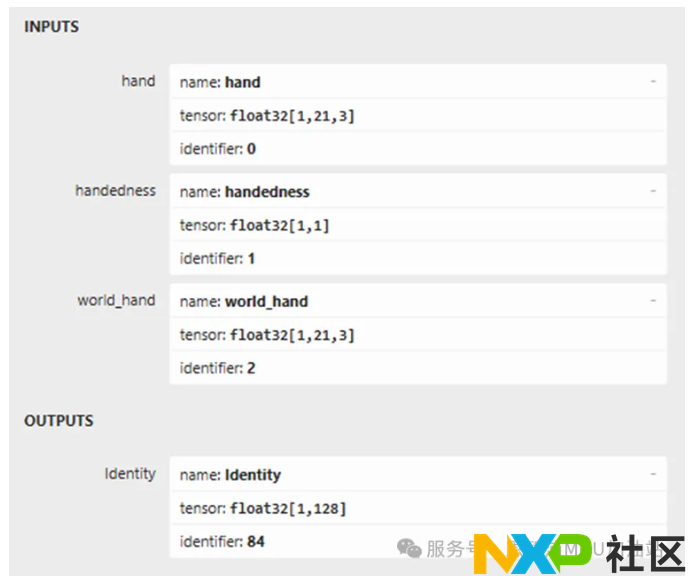The height and width of the screenshot is (587, 695).
Task: Select hand tensor float32[1,21,3] row
Action: point(418,115)
